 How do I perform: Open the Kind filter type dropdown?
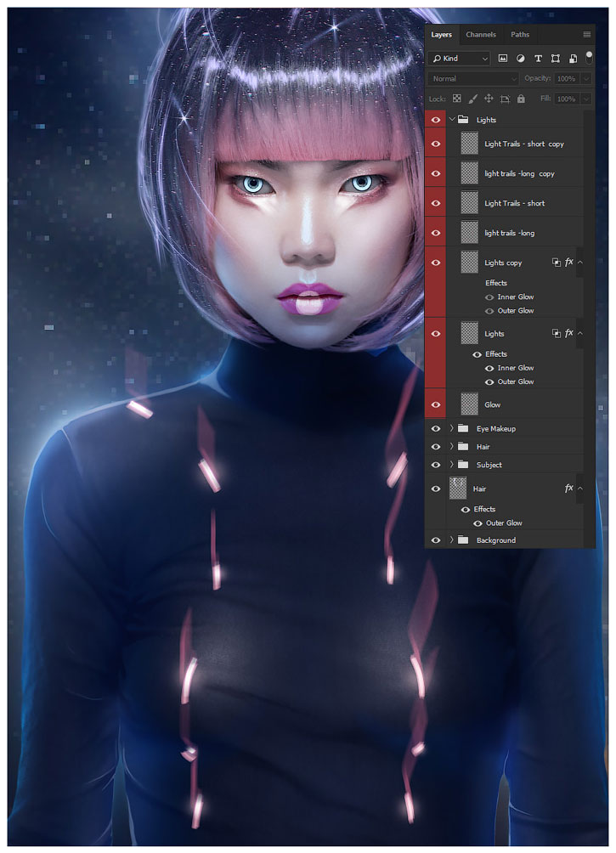(x=460, y=59)
